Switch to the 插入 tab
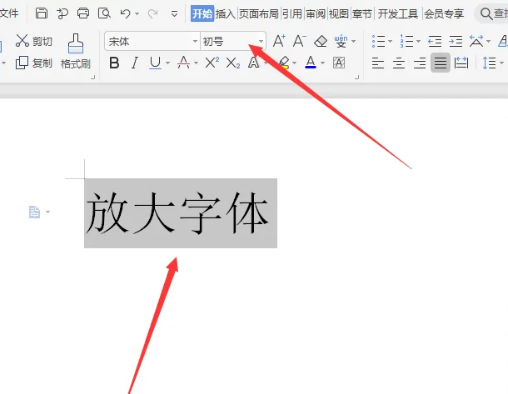Image resolution: width=508 pixels, height=394 pixels. pos(225,14)
